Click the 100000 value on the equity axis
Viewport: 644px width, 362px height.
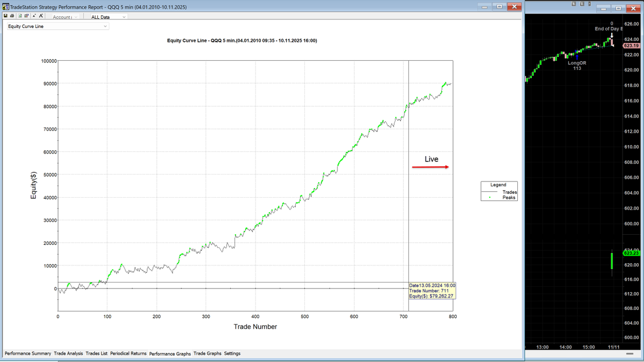click(x=49, y=61)
